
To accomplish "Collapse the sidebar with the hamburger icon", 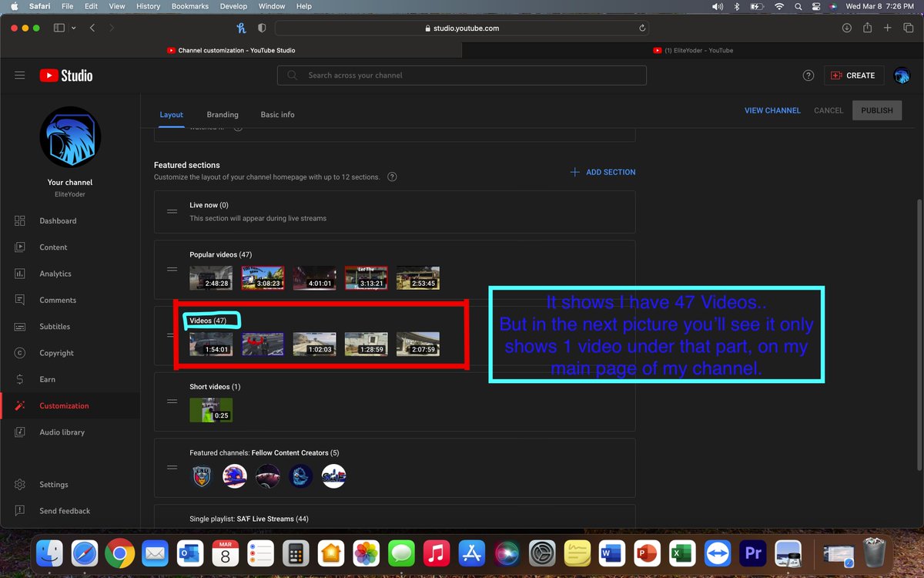I will point(20,76).
